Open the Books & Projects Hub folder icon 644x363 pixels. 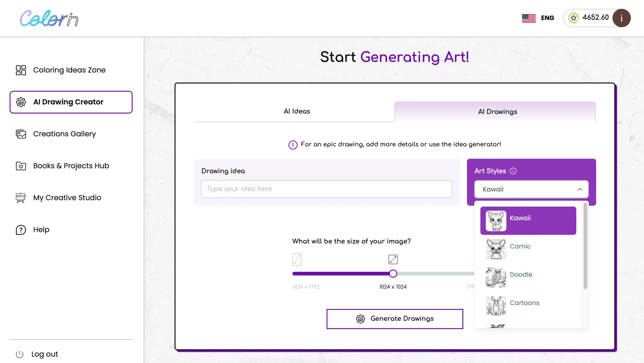20,166
